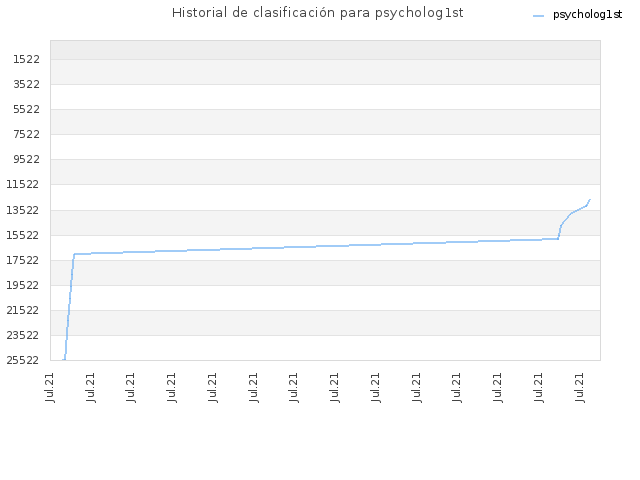Click the y-axis label 3522
The width and height of the screenshot is (640, 480).
pos(27,84)
